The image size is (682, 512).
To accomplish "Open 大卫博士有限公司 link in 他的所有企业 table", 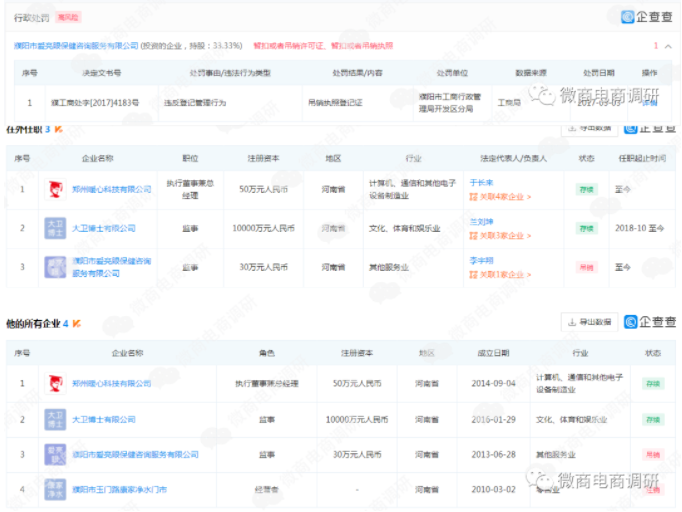I will [x=103, y=419].
